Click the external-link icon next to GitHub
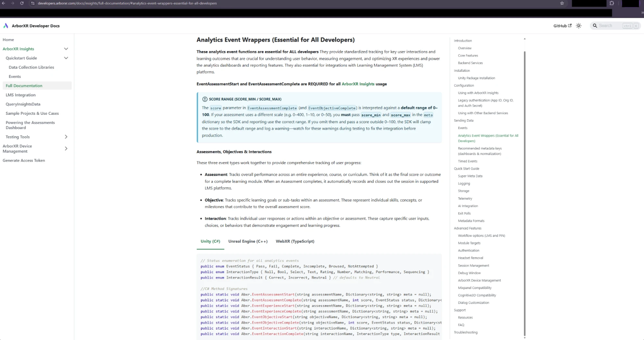Image resolution: width=644 pixels, height=340 pixels. click(x=569, y=25)
